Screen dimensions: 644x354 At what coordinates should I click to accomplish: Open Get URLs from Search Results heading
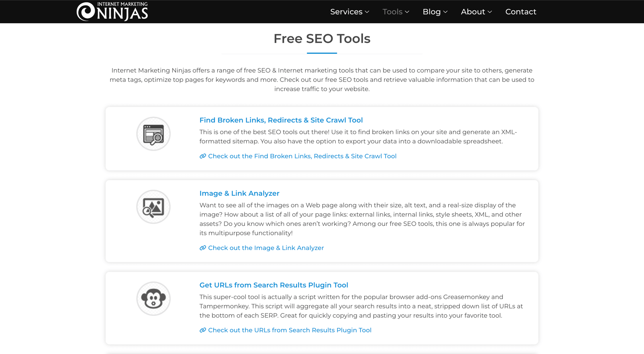click(x=274, y=285)
